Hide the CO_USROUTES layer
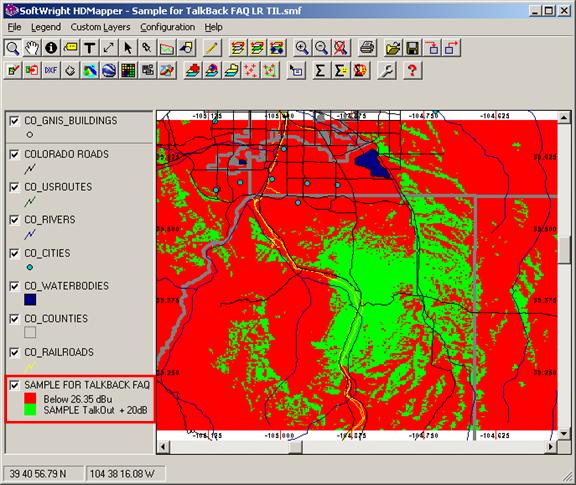 click(14, 187)
